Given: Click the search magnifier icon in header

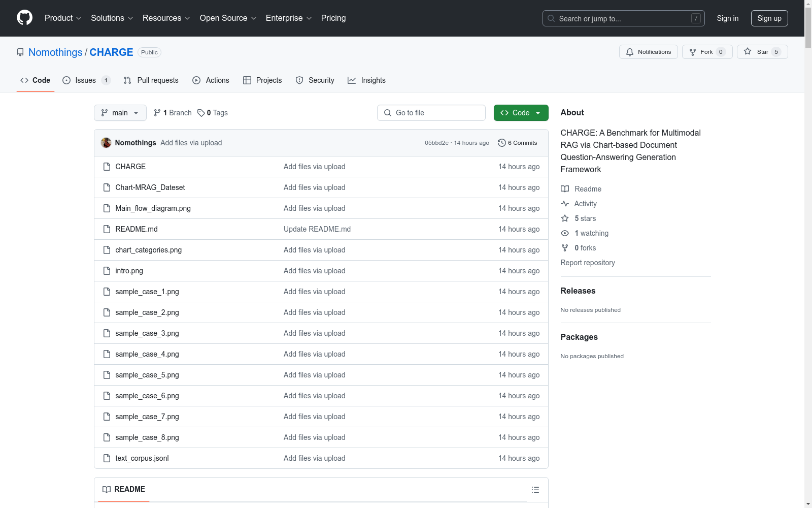Looking at the screenshot, I should 551,18.
